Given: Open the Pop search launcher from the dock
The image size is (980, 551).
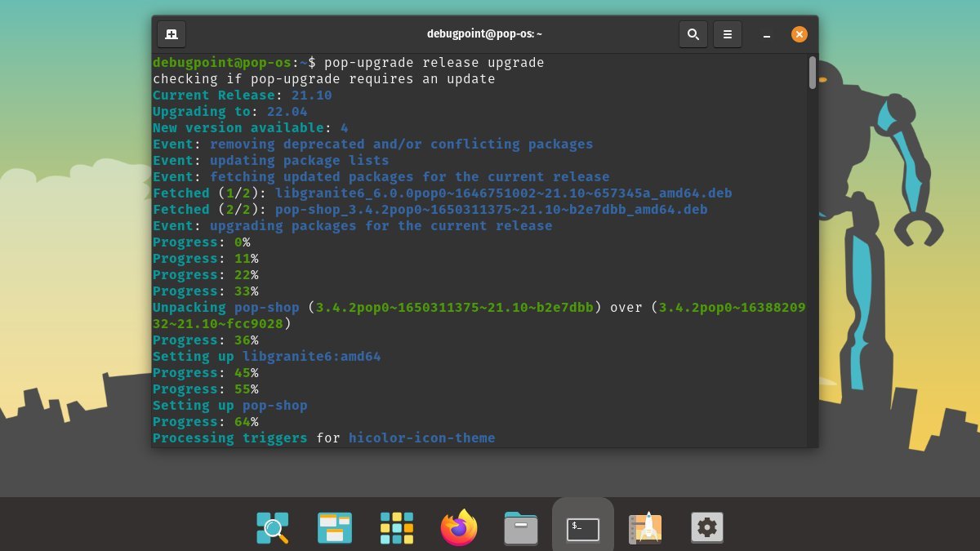Looking at the screenshot, I should tap(273, 528).
